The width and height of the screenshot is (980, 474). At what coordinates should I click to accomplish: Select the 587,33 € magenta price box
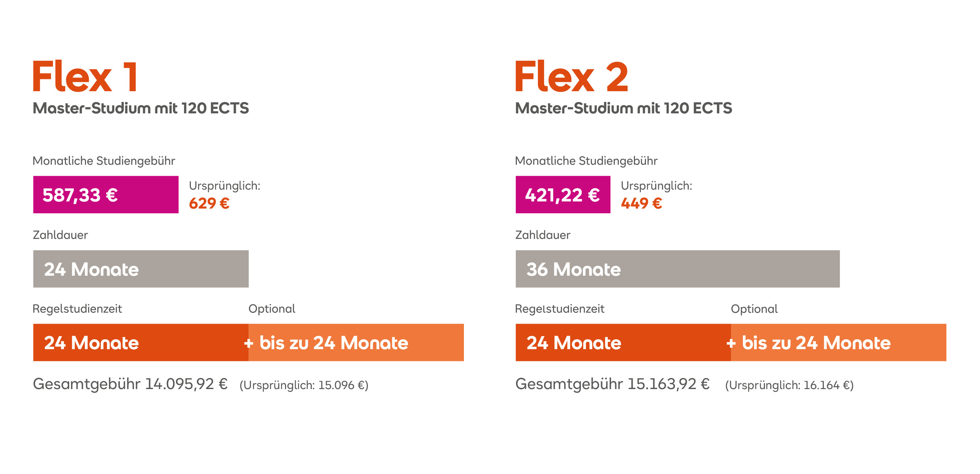click(106, 195)
